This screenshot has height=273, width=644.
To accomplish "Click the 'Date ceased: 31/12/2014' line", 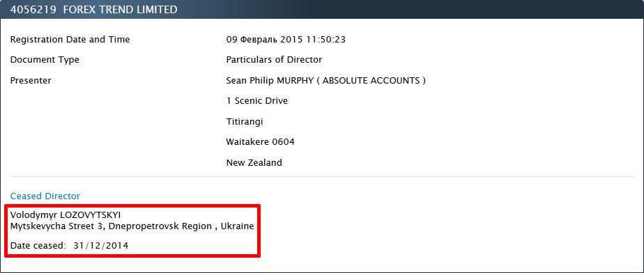I will tap(69, 246).
